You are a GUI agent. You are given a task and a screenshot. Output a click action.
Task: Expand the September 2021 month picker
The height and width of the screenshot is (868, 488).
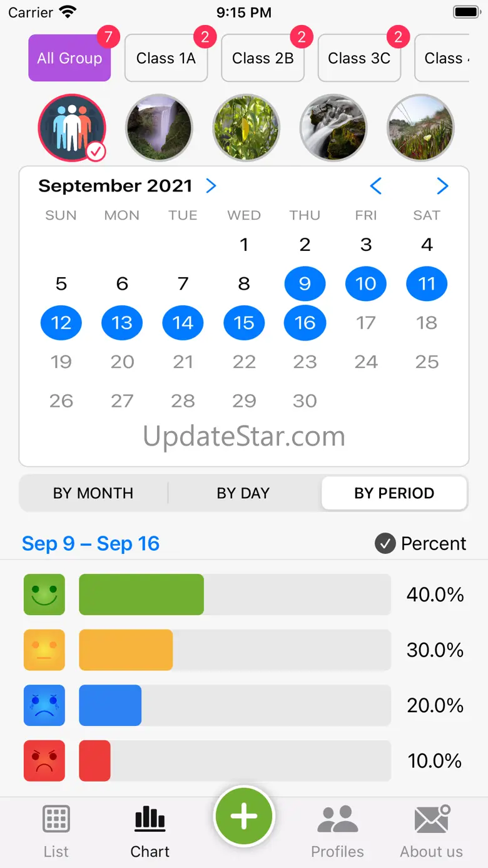click(x=211, y=186)
